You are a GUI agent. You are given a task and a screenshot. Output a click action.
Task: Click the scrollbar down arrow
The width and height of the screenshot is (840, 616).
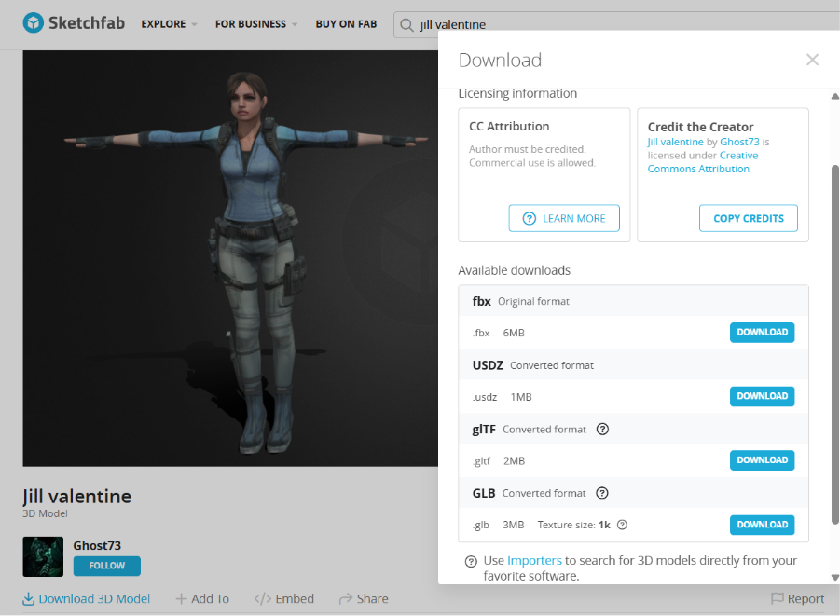[834, 578]
